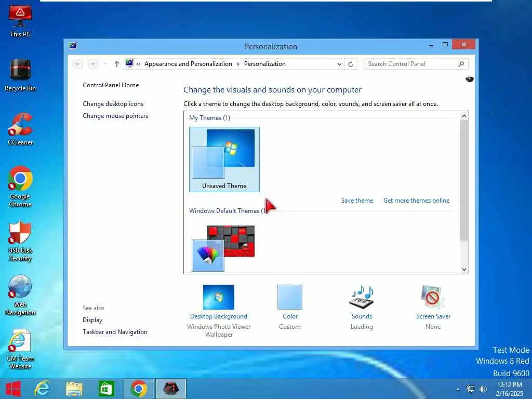Click the themes list scrollbar thumb
Screen dimensions: 532x399
click(x=464, y=180)
